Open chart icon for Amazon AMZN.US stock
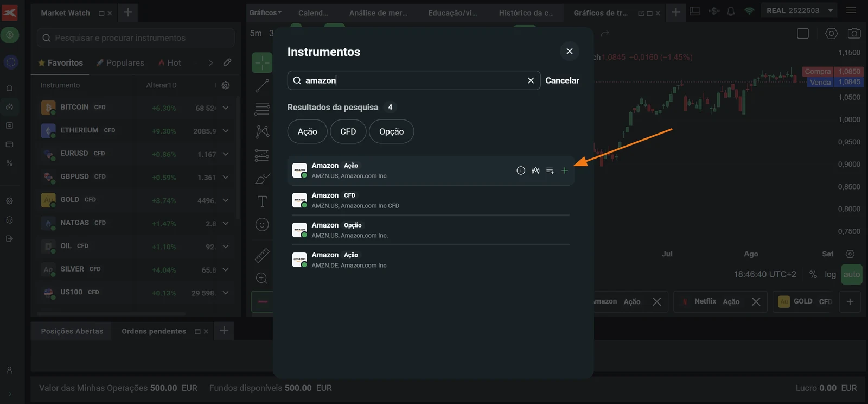This screenshot has height=404, width=868. (535, 171)
